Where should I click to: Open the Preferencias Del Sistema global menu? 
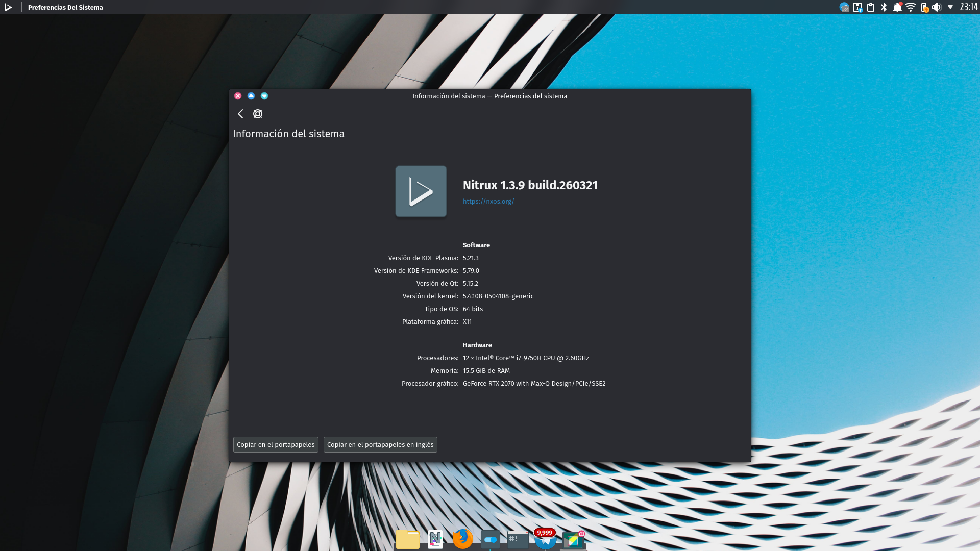[65, 7]
